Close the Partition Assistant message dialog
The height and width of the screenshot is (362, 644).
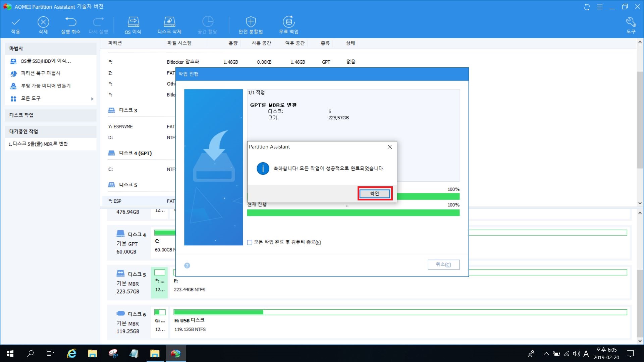[389, 147]
